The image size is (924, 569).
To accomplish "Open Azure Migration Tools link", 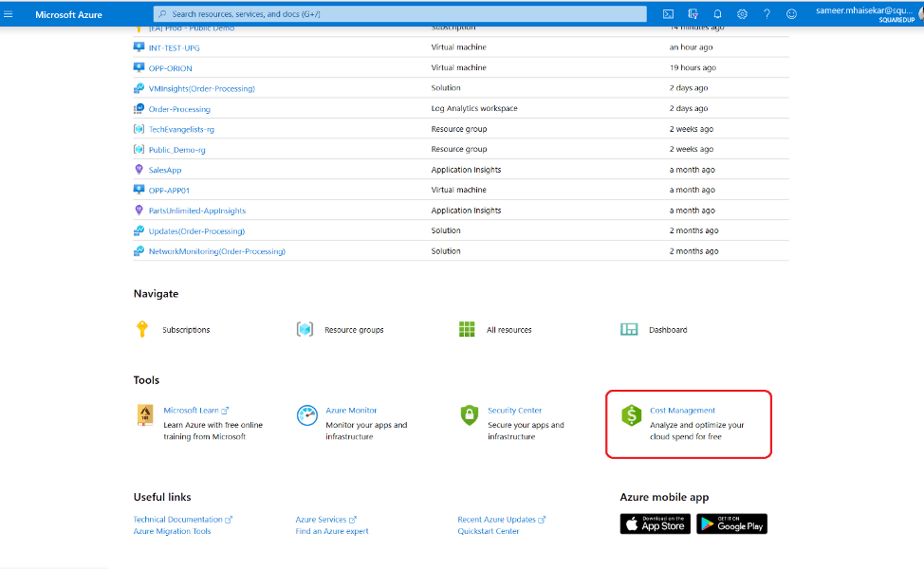I will pyautogui.click(x=172, y=531).
